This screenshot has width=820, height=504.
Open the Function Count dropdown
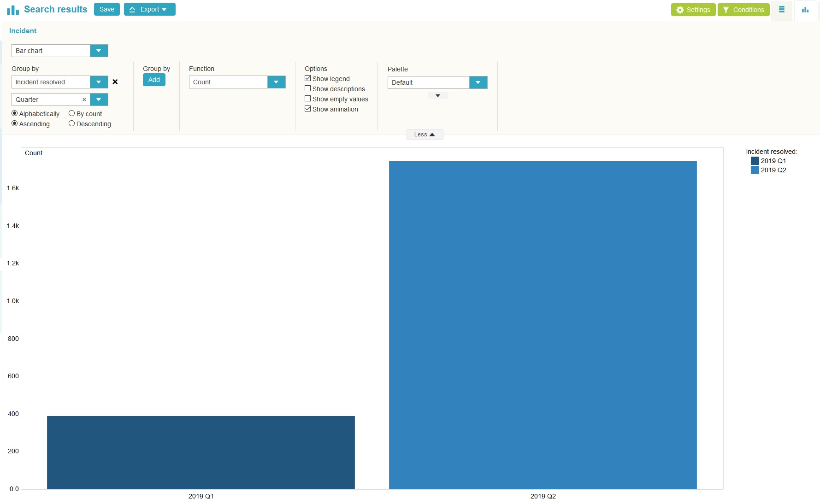click(x=276, y=82)
